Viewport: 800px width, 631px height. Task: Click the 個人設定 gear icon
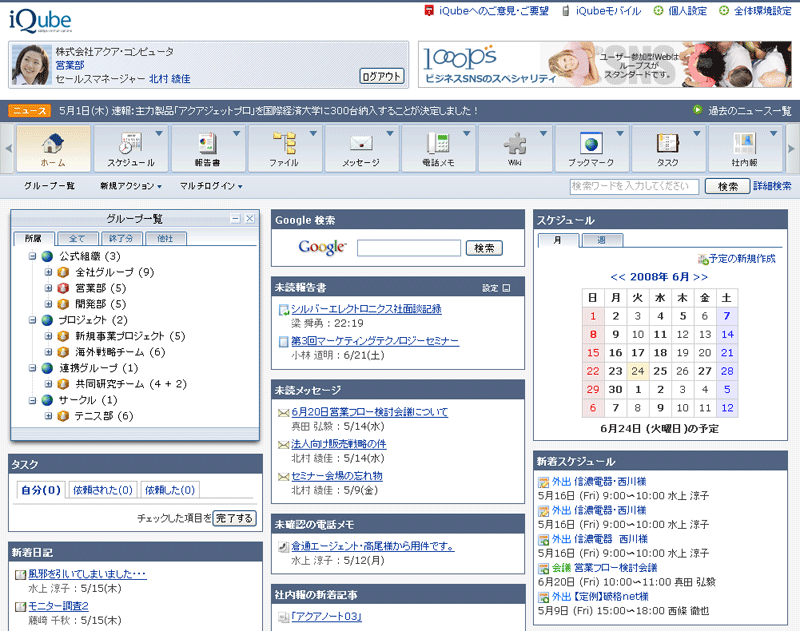[x=658, y=11]
